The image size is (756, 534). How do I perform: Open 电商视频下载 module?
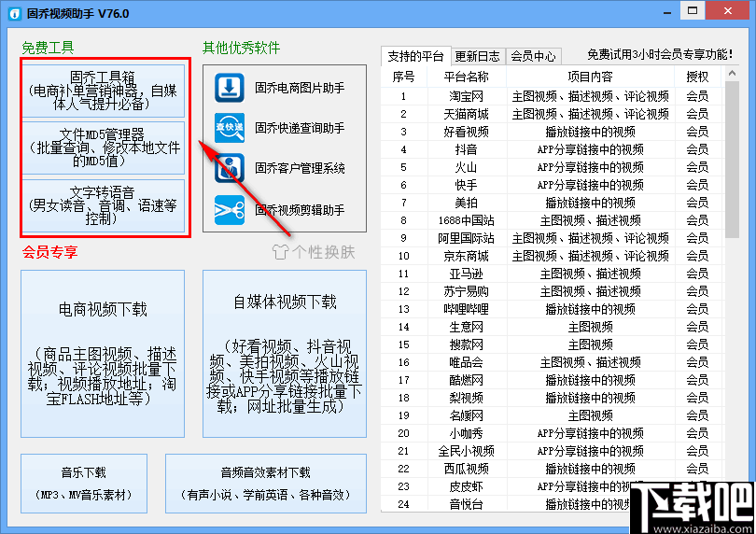[x=103, y=354]
